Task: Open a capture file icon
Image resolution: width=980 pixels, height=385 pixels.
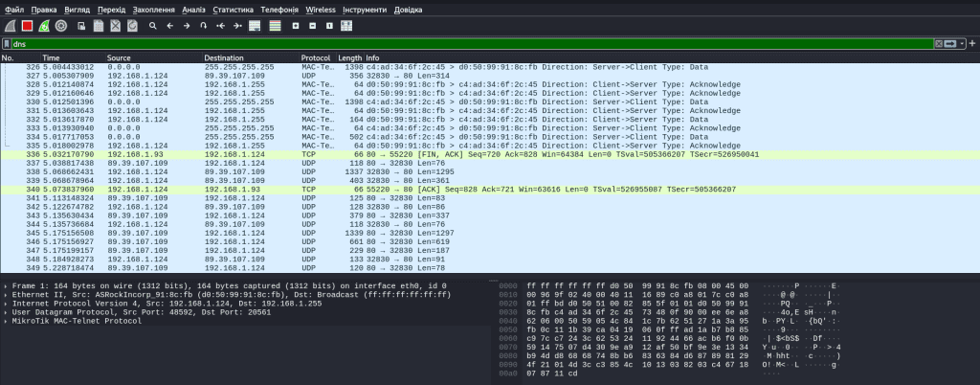Action: pyautogui.click(x=81, y=26)
